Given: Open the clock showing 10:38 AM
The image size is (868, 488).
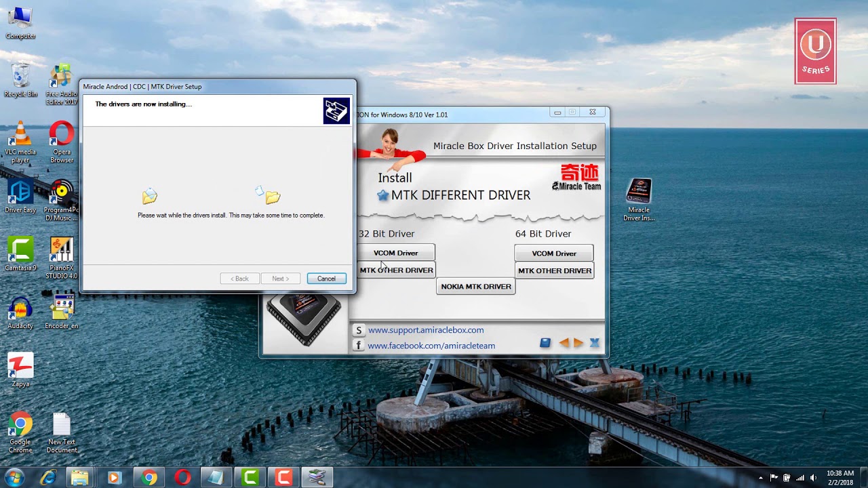Looking at the screenshot, I should pyautogui.click(x=840, y=477).
